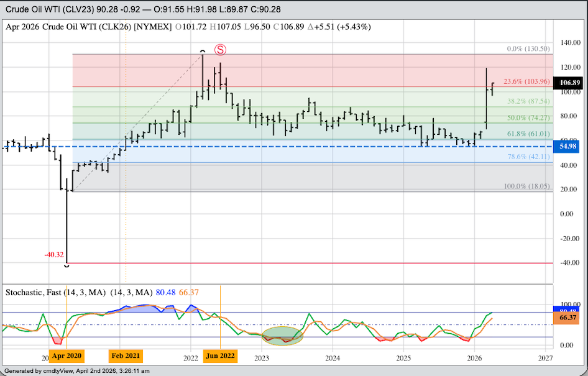588x376 pixels.
Task: Click the 2027 year axis label
Action: coord(545,359)
